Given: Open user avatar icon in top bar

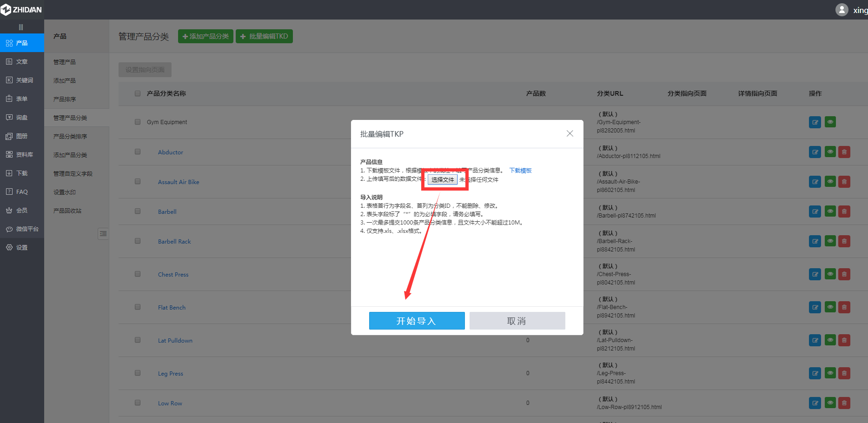Looking at the screenshot, I should pyautogui.click(x=841, y=10).
